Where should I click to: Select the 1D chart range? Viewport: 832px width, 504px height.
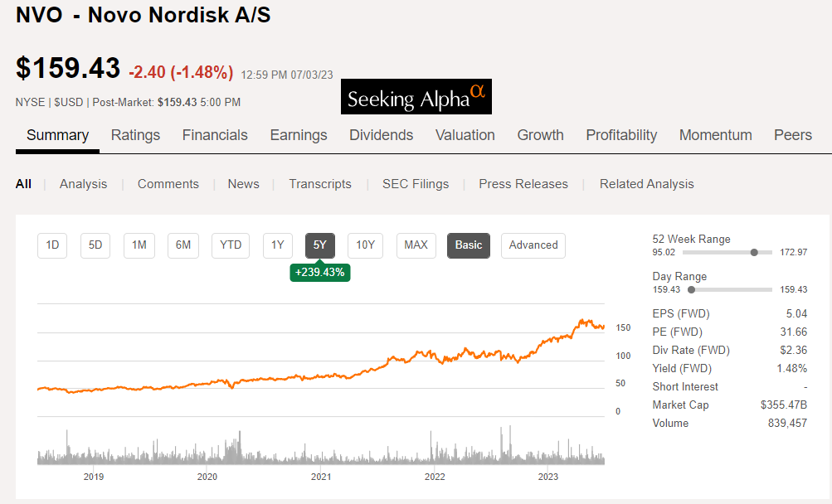pyautogui.click(x=52, y=245)
